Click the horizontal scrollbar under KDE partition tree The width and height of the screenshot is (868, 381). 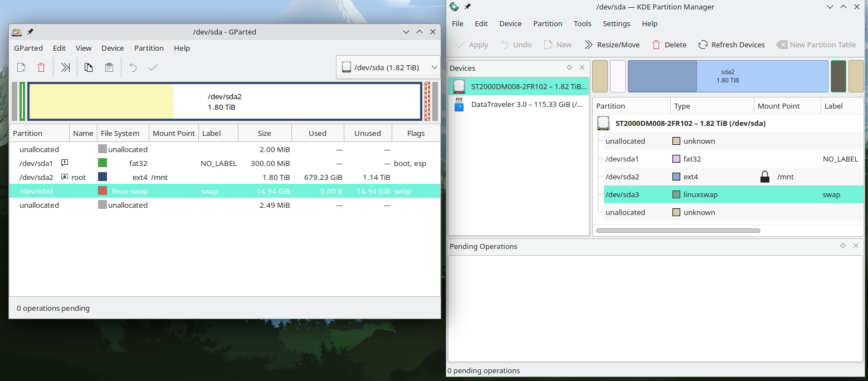[x=678, y=230]
